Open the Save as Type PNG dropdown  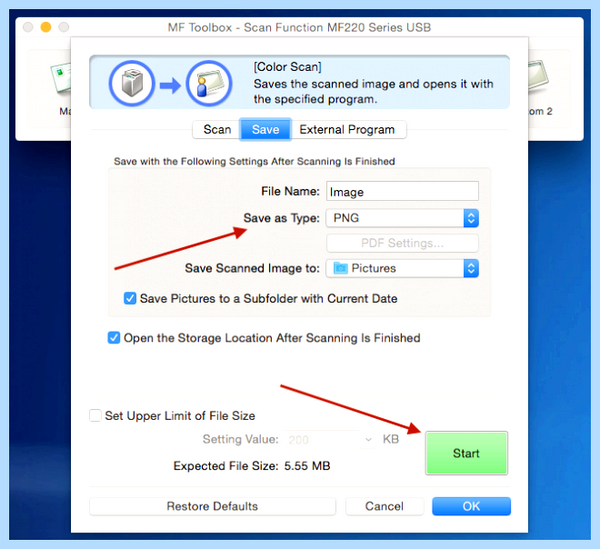(x=402, y=218)
